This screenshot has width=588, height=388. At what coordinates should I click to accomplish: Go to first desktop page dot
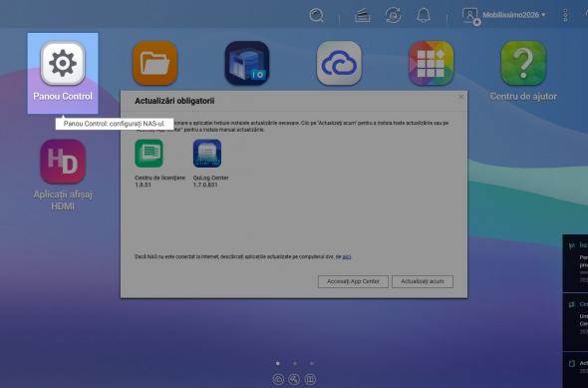pos(277,363)
